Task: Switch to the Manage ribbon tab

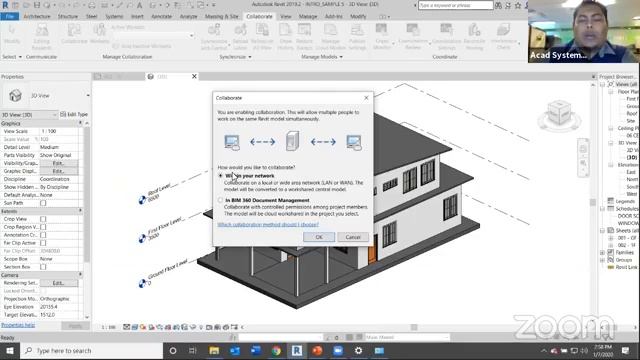Action: click(308, 16)
